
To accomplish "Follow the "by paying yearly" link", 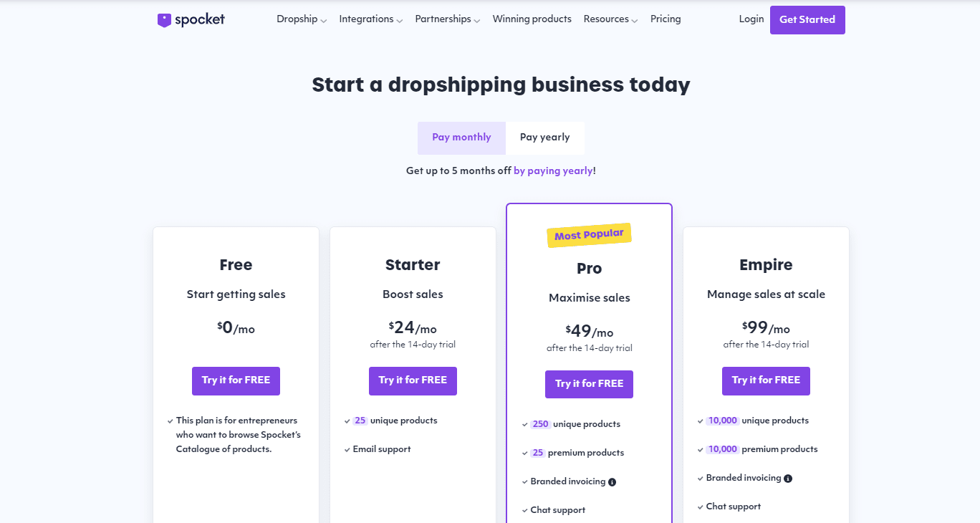I will (553, 171).
